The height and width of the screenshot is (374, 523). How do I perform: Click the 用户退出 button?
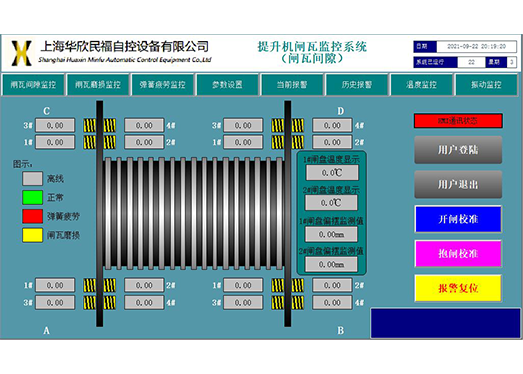tap(458, 184)
